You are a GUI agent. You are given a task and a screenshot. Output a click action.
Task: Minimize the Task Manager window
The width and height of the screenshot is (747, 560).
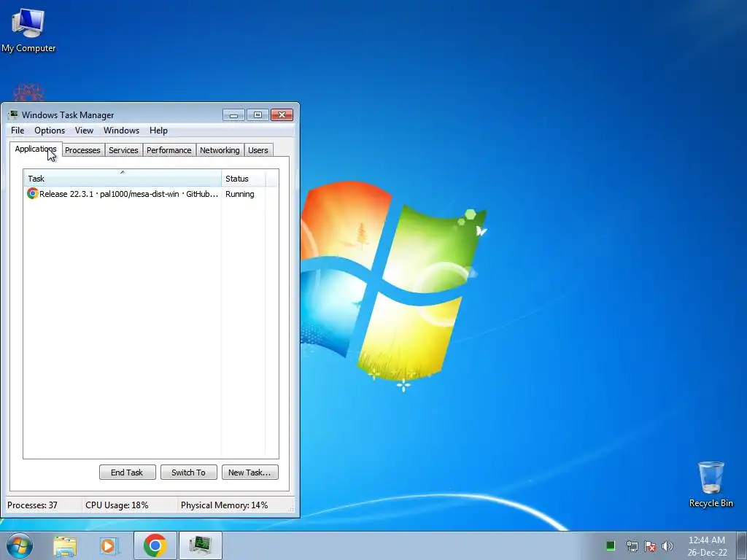coord(233,115)
